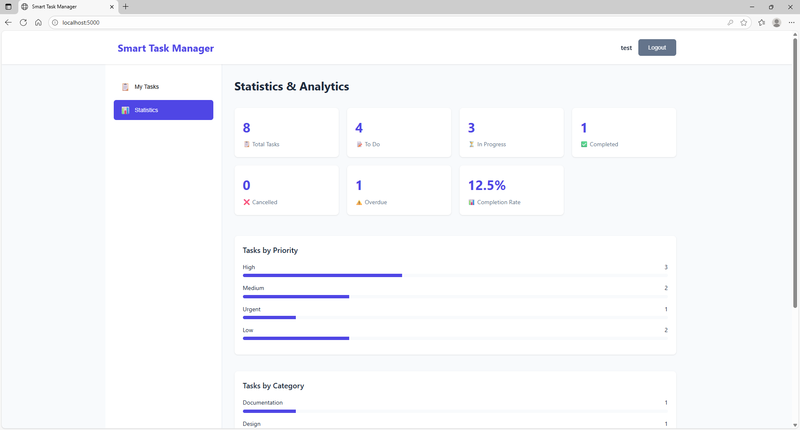
Task: Click the browser refresh icon
Action: [x=23, y=22]
